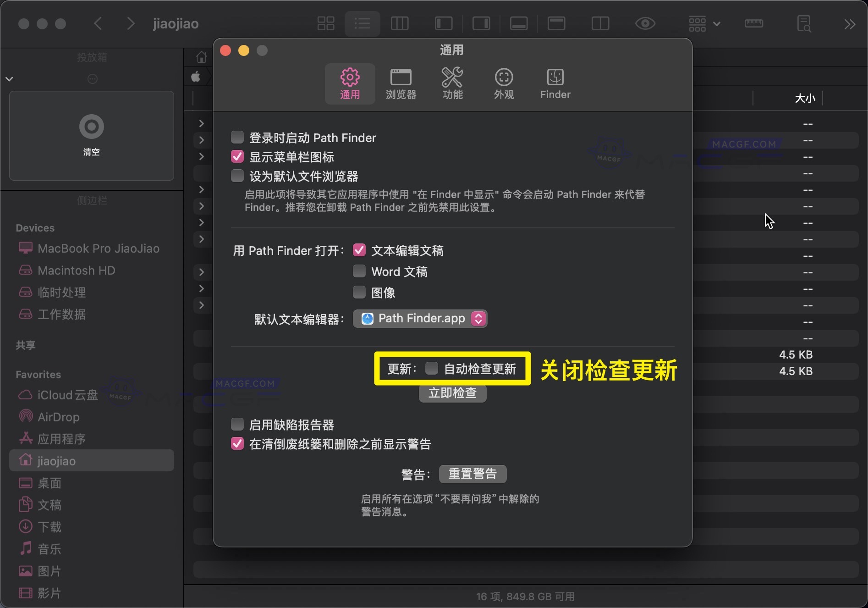This screenshot has height=608, width=868.
Task: Click the 立即检查 button
Action: [x=452, y=393]
